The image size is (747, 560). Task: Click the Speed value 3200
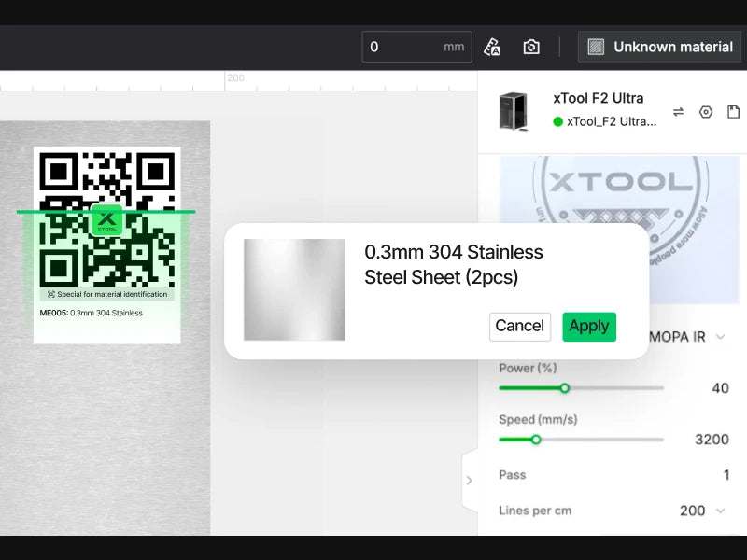coord(712,439)
